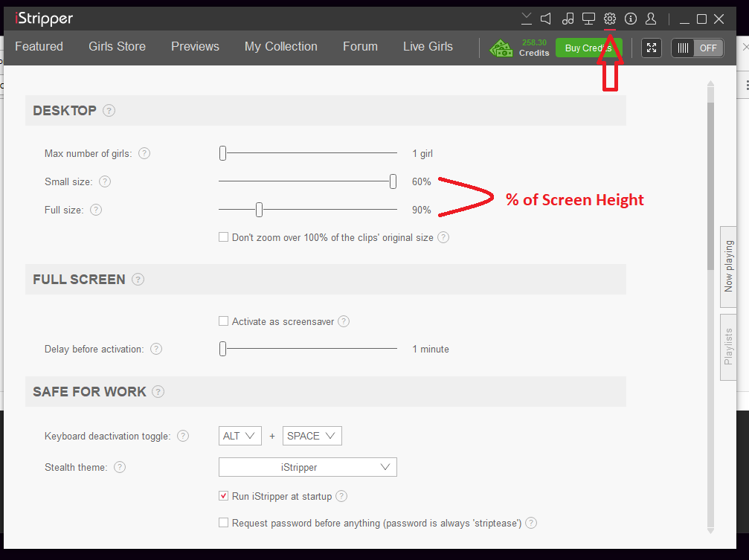This screenshot has height=560, width=749.
Task: Click the settings scrollbar up arrow
Action: point(711,83)
